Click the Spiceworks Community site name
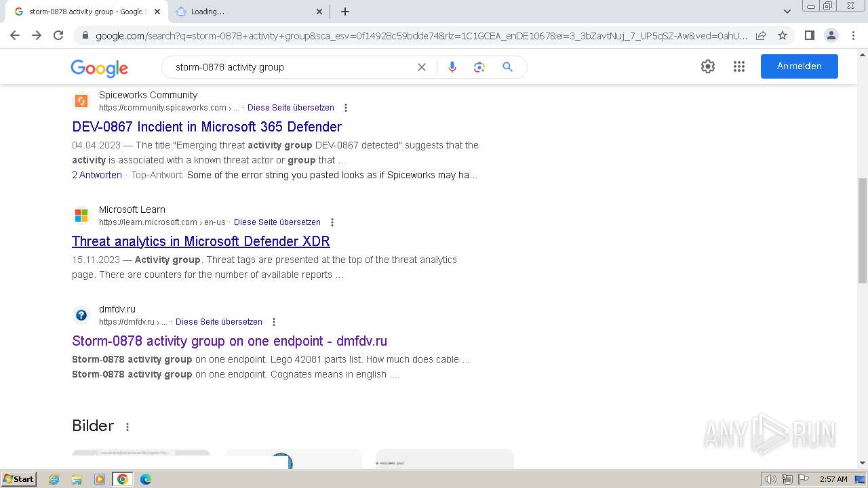 148,95
